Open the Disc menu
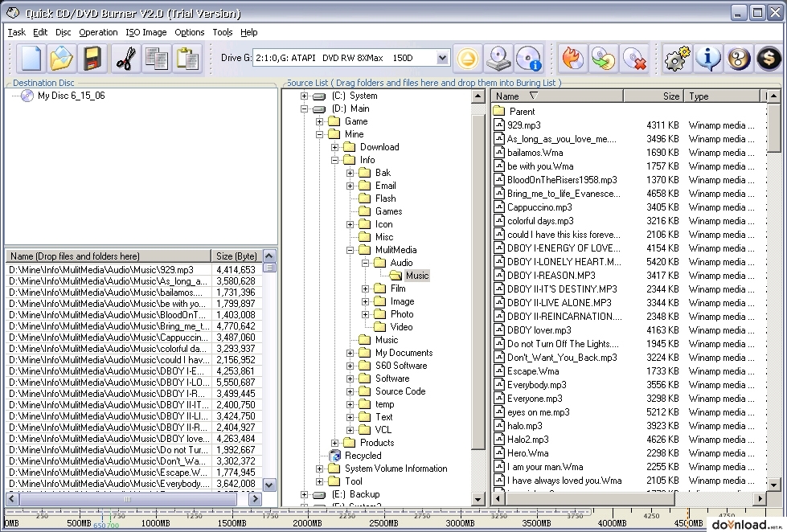This screenshot has height=532, width=787. (x=64, y=32)
